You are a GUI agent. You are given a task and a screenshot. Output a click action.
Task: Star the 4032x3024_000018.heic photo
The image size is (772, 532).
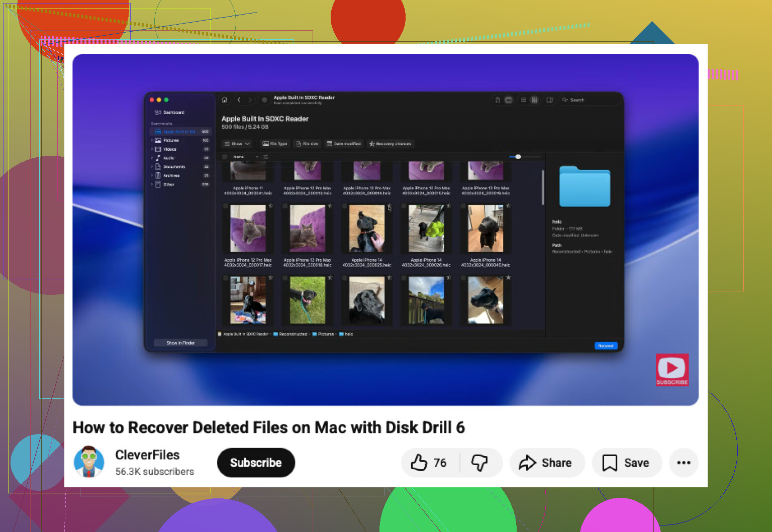click(330, 205)
